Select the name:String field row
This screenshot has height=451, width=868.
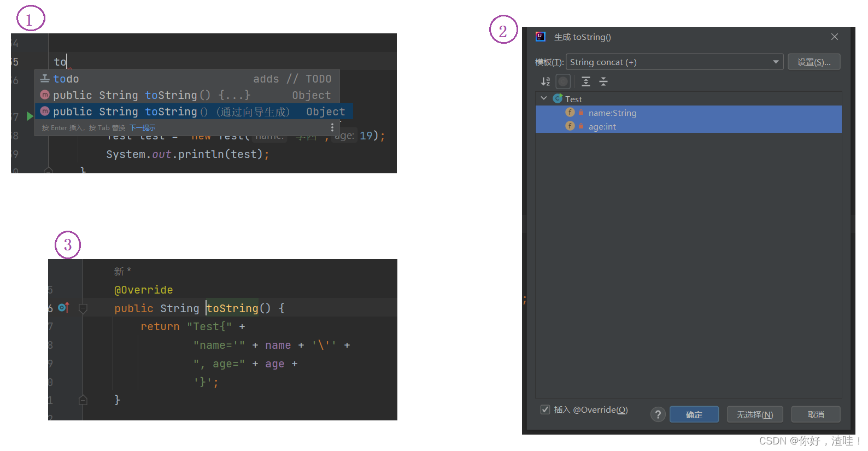click(688, 113)
